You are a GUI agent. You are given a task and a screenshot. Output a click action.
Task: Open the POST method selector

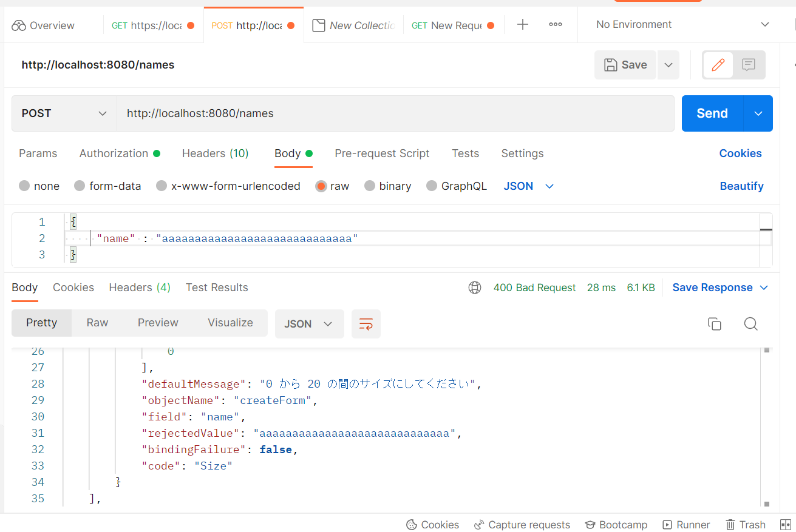point(64,113)
